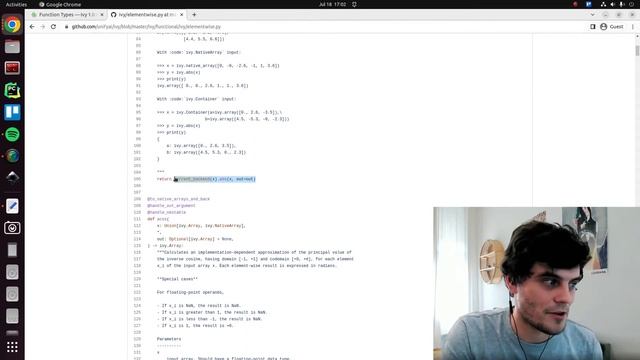This screenshot has height=360, width=640.
Task: Click the @handle_nestable decorator line
Action: click(x=167, y=212)
